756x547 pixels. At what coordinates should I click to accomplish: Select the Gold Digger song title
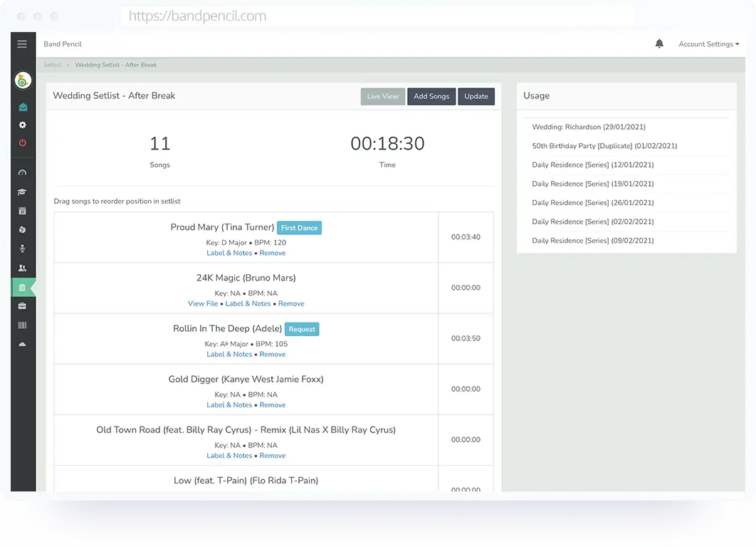coord(246,379)
